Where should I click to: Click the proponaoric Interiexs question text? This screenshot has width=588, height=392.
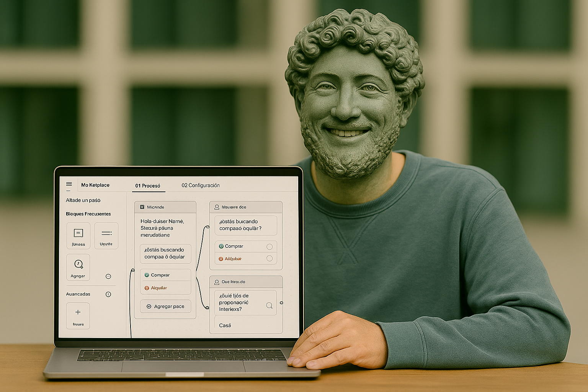coord(234,302)
